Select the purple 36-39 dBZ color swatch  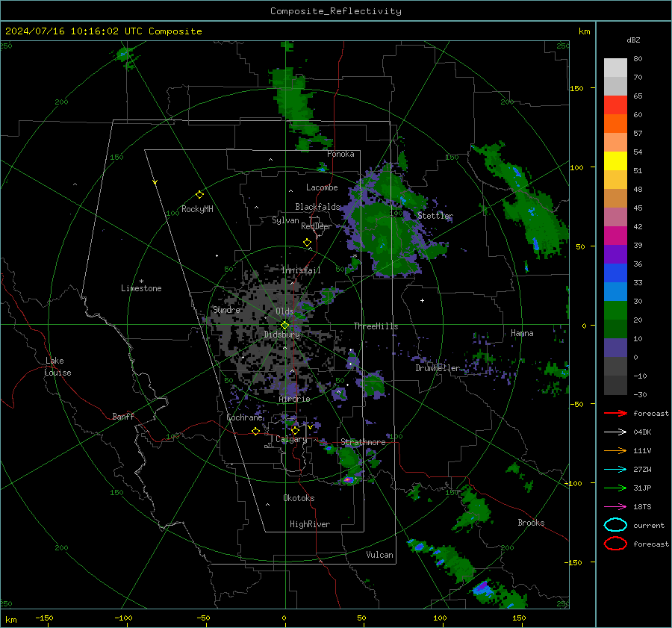(615, 254)
